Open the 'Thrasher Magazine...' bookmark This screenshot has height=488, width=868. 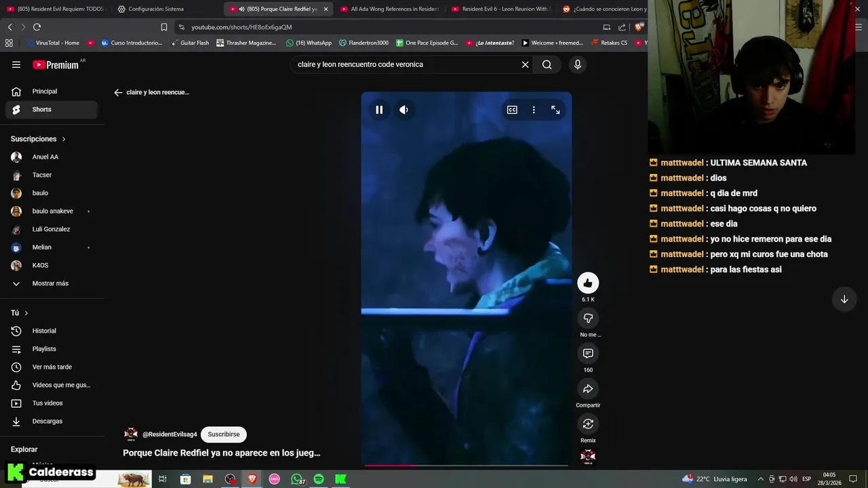[246, 43]
